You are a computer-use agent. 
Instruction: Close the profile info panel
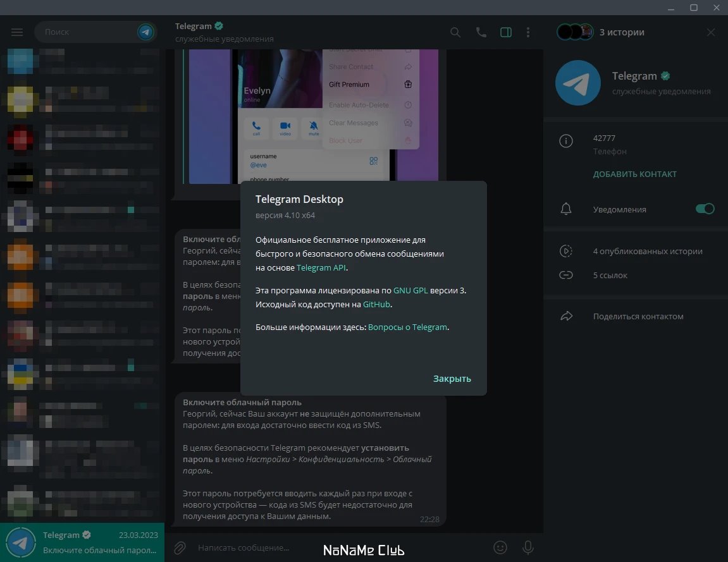[x=711, y=32]
